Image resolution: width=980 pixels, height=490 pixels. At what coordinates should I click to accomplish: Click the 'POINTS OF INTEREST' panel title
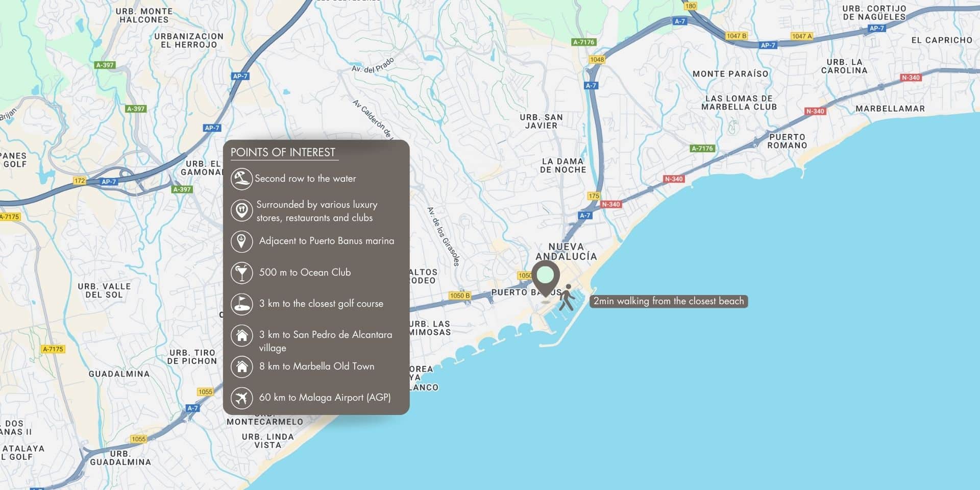click(283, 152)
